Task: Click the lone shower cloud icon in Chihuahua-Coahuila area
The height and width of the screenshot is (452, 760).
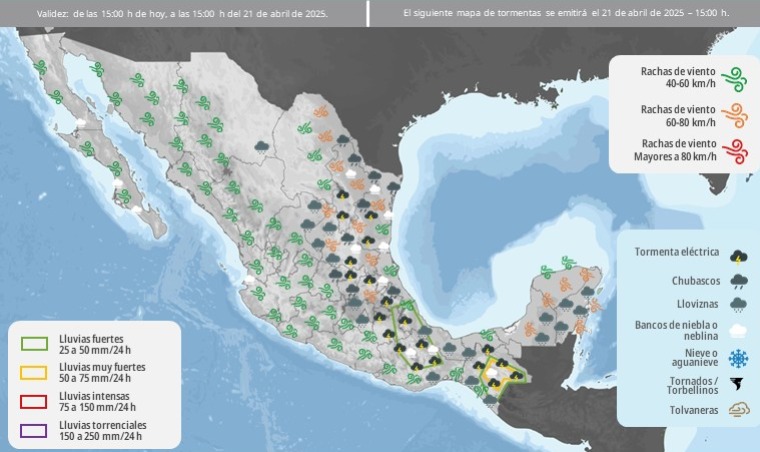Action: pos(262,147)
